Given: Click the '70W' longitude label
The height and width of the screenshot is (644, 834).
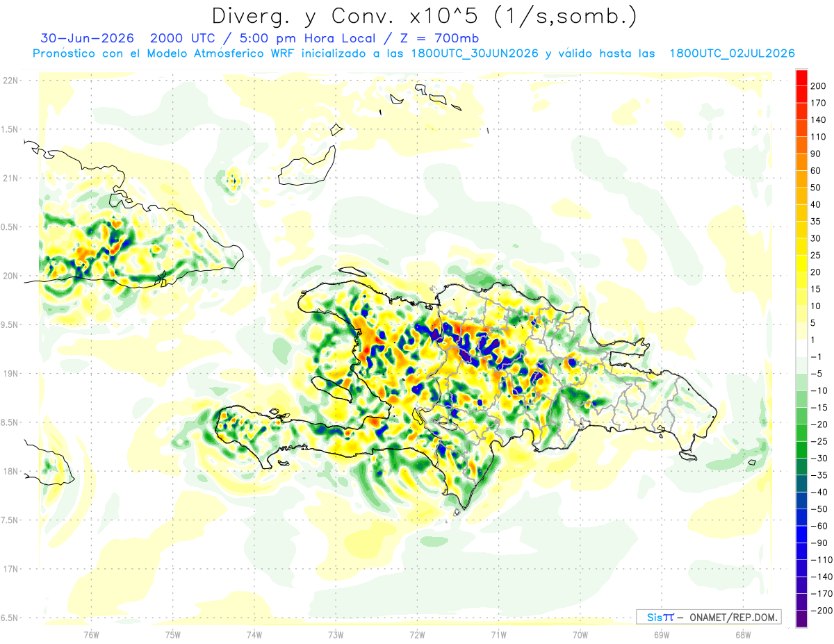Looking at the screenshot, I should click(x=580, y=634).
